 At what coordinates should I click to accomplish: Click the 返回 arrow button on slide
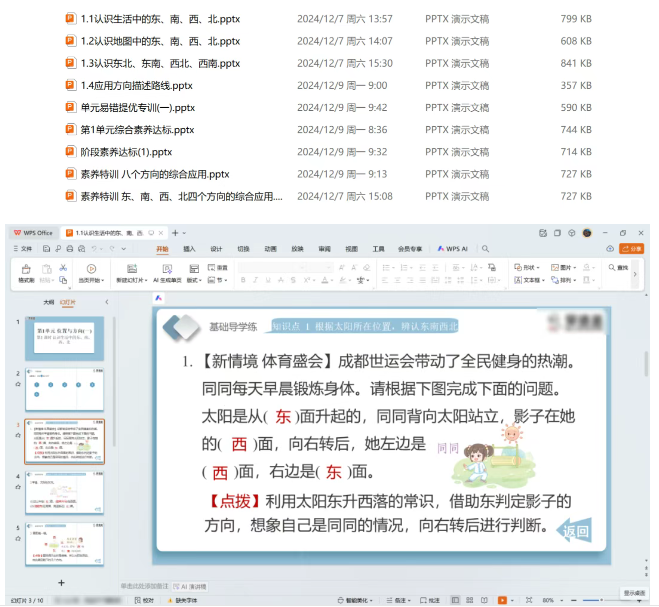575,531
